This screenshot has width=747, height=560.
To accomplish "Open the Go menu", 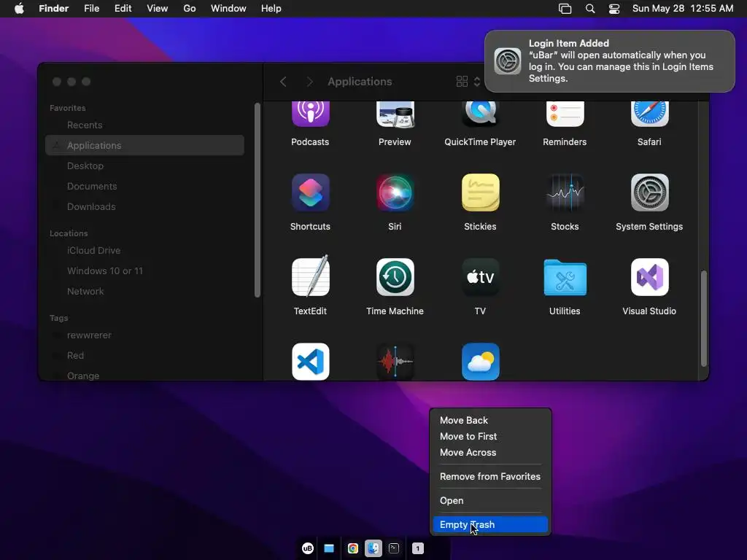I will [190, 9].
